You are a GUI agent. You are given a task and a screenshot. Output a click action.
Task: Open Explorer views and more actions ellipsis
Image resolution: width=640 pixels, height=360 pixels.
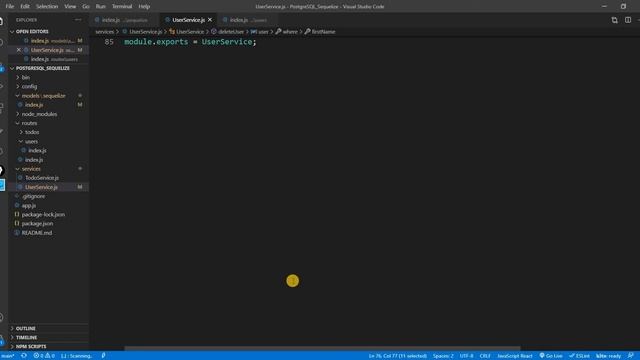[78, 20]
